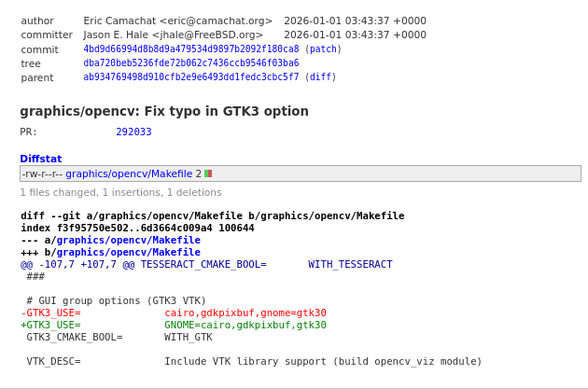Open the diff link beside parent hash
588x389 pixels.
click(320, 77)
